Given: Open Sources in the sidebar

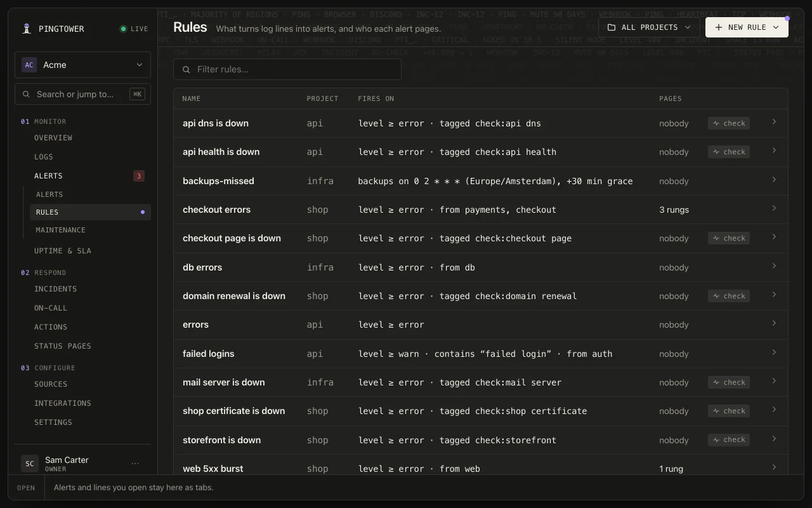Looking at the screenshot, I should tap(51, 384).
